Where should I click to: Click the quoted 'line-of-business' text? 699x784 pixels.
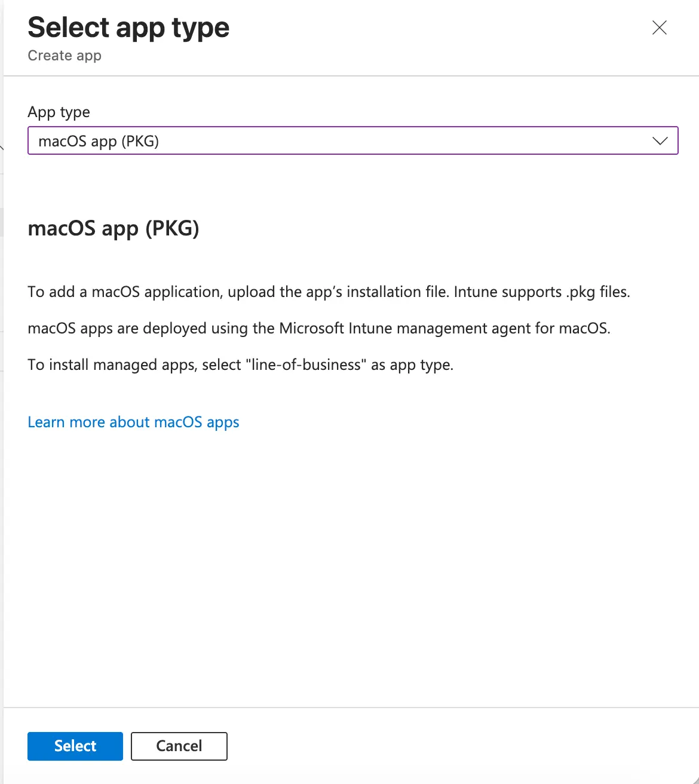pyautogui.click(x=306, y=365)
